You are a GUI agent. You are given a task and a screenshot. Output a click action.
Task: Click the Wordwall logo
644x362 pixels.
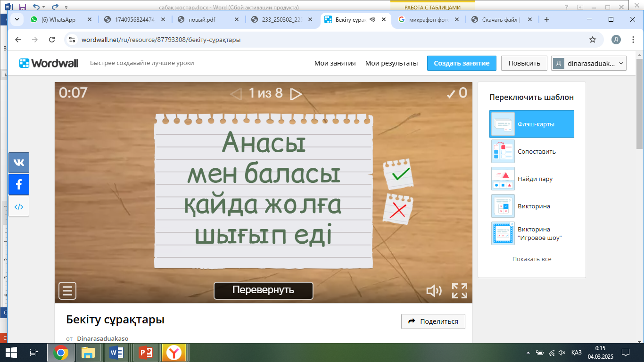(x=49, y=63)
